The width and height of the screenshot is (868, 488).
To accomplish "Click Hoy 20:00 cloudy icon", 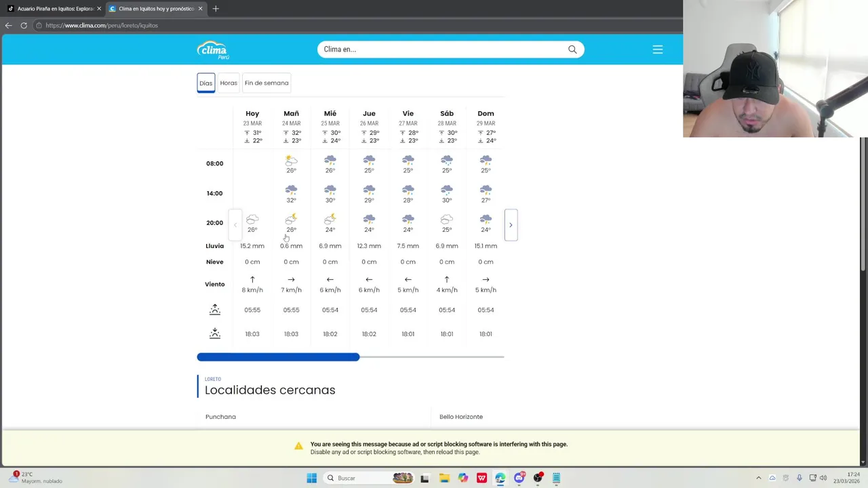I will (x=252, y=220).
